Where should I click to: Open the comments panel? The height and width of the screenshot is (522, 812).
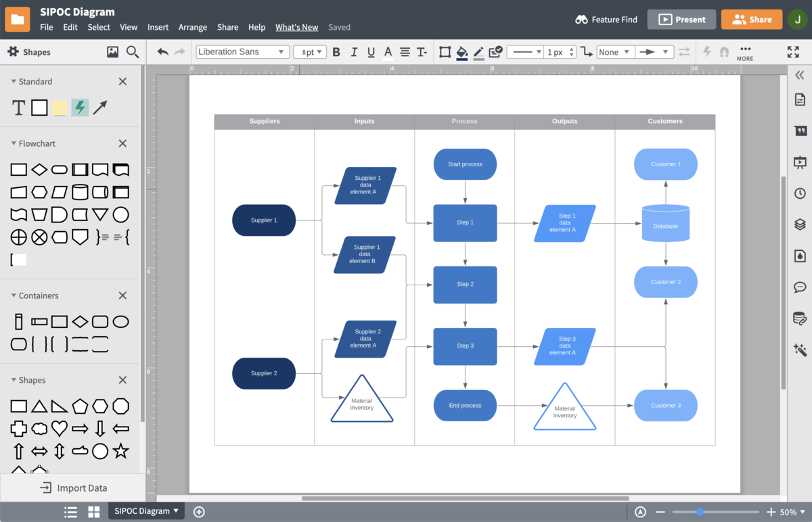[800, 284]
